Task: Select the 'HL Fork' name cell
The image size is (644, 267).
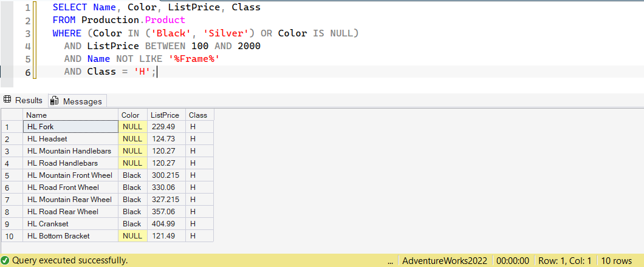Action: pyautogui.click(x=70, y=127)
